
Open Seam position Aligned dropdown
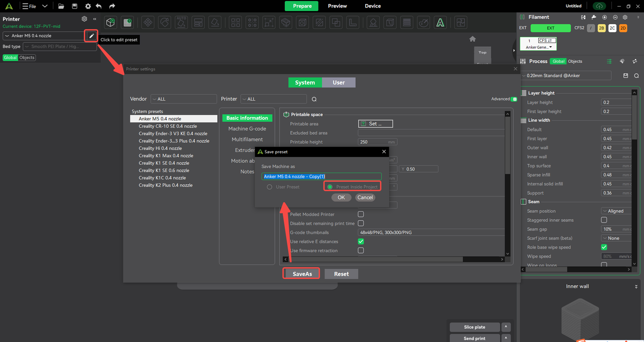[616, 211]
